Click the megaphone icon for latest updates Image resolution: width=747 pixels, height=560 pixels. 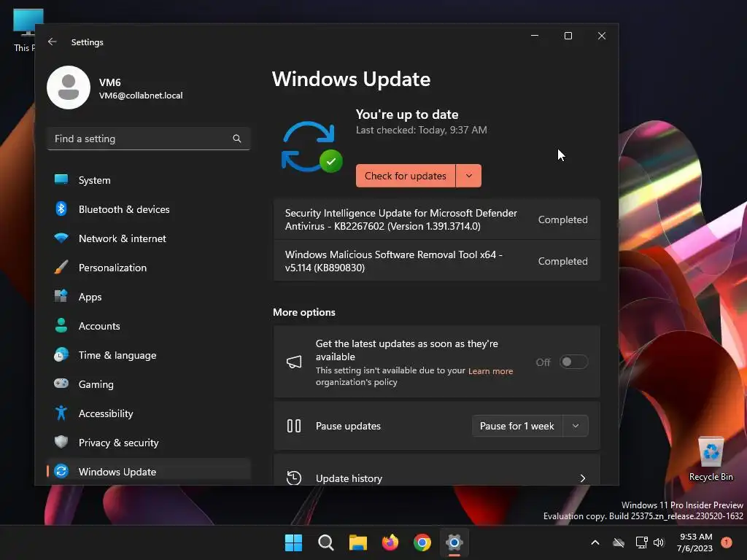[294, 362]
